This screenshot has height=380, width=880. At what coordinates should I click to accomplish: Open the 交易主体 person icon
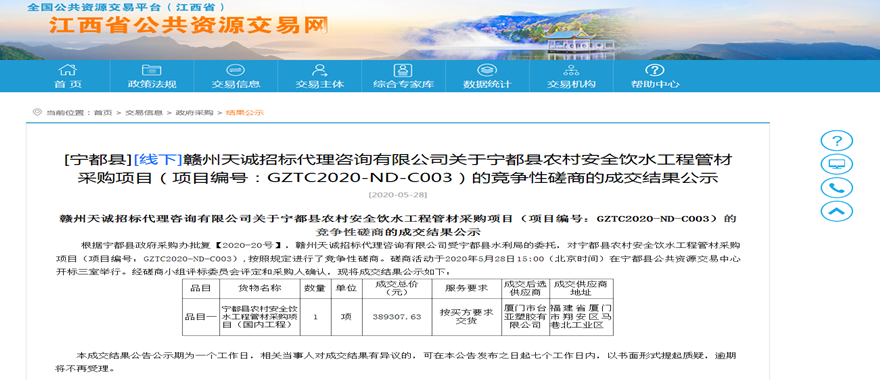319,70
